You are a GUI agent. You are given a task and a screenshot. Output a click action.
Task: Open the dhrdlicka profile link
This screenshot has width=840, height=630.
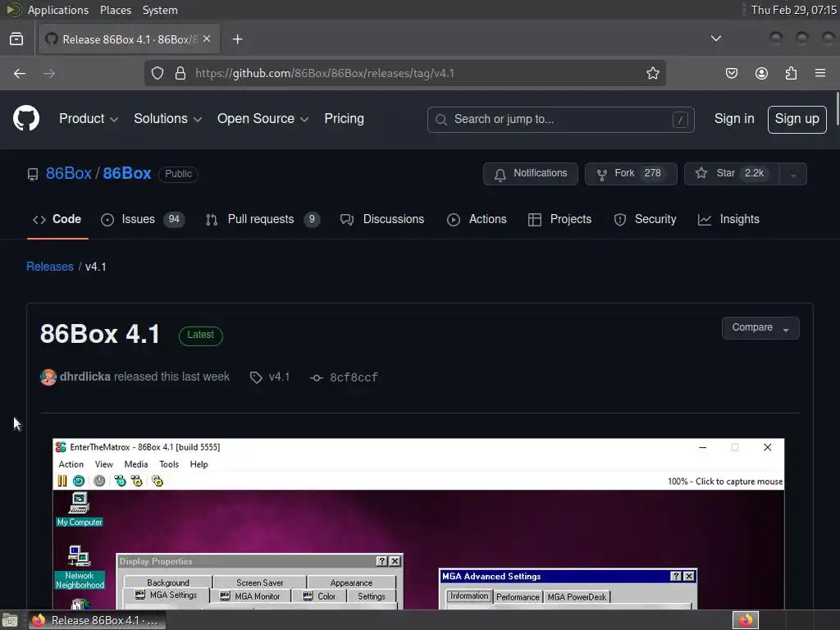pyautogui.click(x=85, y=377)
